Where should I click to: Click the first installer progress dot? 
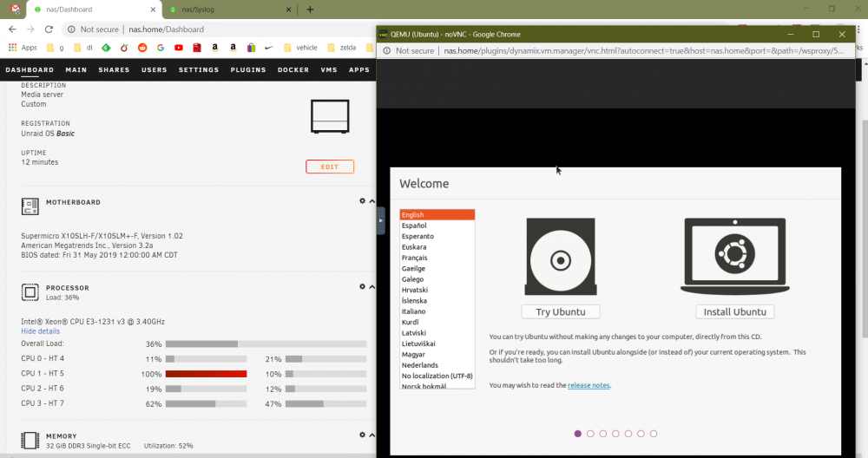[578, 434]
